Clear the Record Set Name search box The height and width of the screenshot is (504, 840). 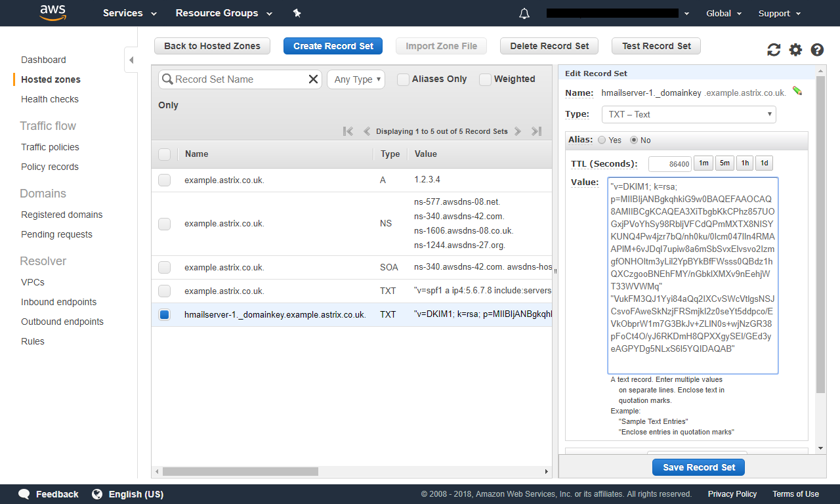pos(313,79)
